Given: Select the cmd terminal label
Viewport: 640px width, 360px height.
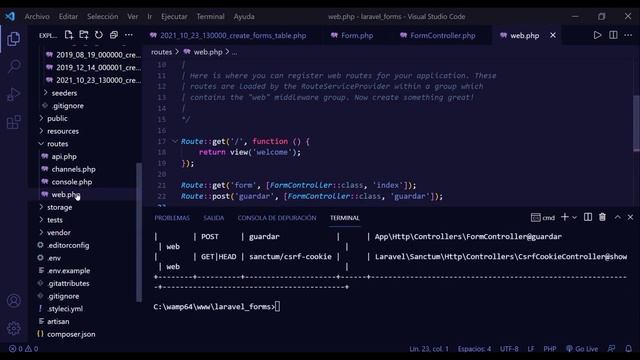Looking at the screenshot, I should (x=543, y=218).
